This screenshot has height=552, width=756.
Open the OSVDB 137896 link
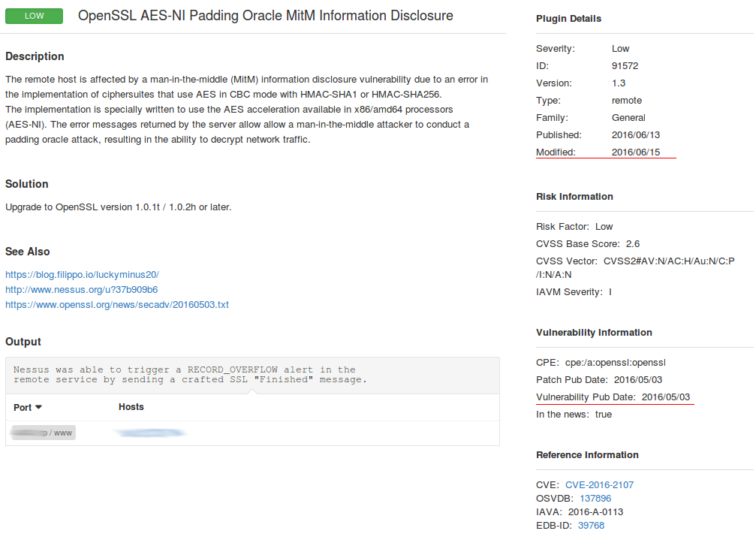(x=595, y=499)
